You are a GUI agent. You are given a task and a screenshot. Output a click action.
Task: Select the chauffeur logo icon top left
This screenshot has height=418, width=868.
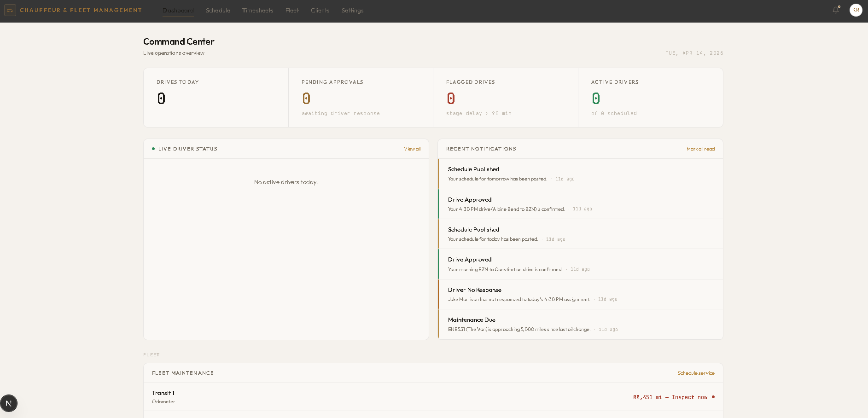(x=10, y=10)
